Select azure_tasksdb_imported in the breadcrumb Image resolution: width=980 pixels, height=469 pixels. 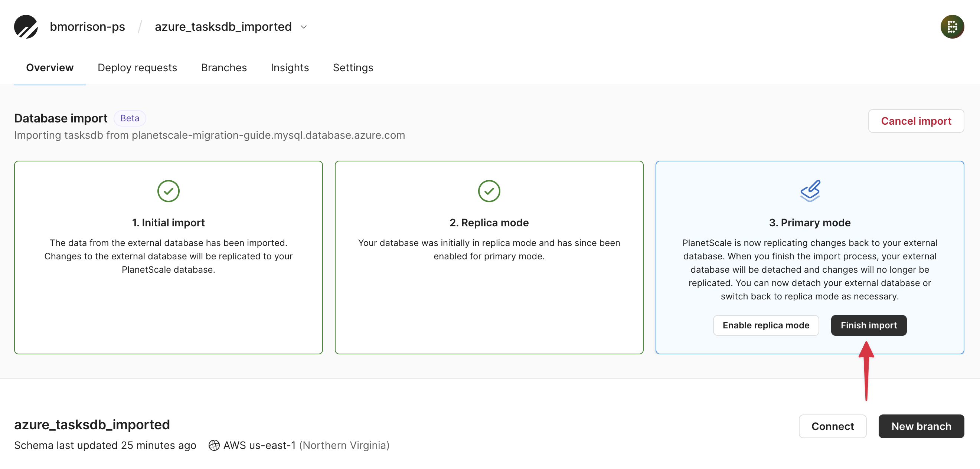click(x=223, y=27)
